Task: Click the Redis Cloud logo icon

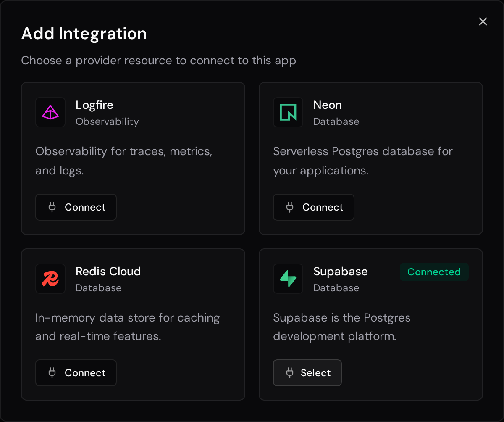Action: click(50, 279)
